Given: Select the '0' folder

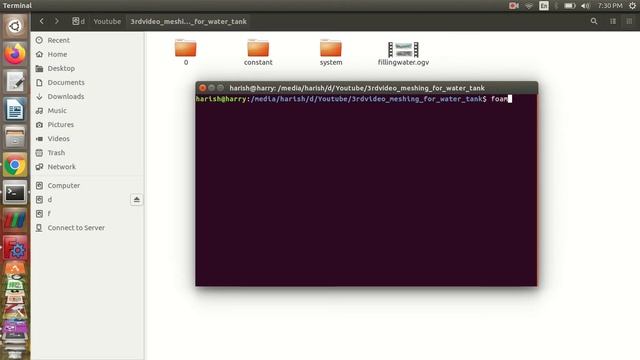Looking at the screenshot, I should pos(186,52).
